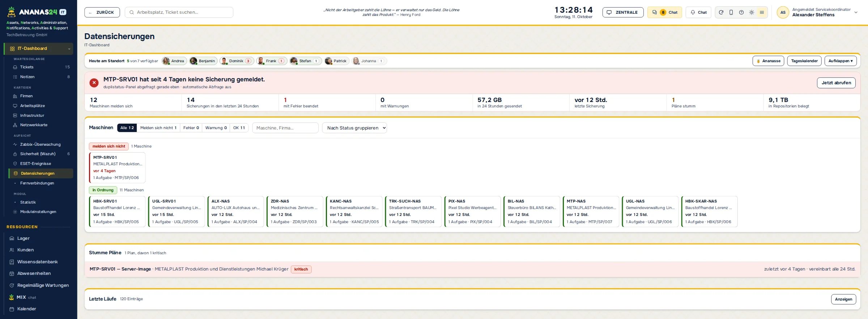Expand the Alexander Steffens user menu chevron
The width and height of the screenshot is (868, 319).
[x=856, y=12]
